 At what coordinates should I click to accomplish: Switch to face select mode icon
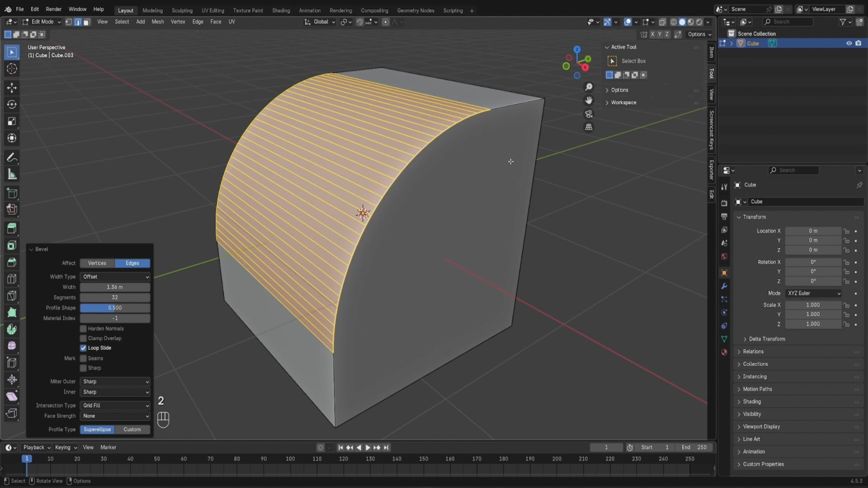tap(87, 22)
